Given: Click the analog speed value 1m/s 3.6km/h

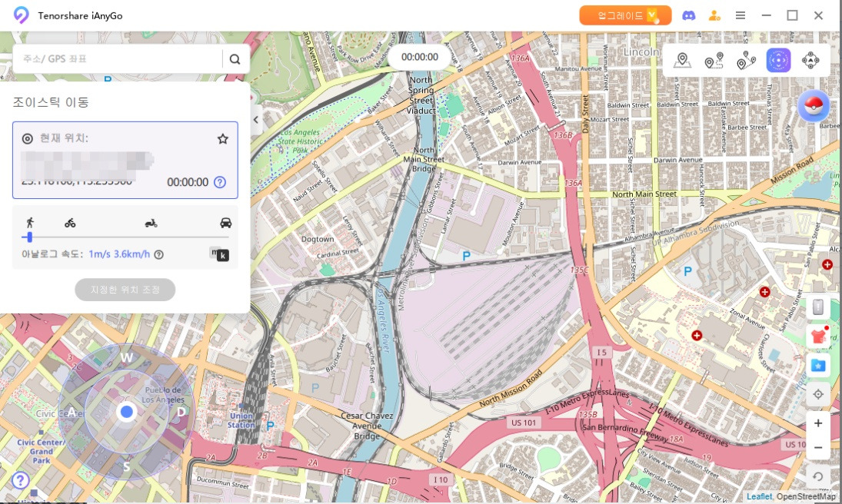Looking at the screenshot, I should pyautogui.click(x=119, y=254).
